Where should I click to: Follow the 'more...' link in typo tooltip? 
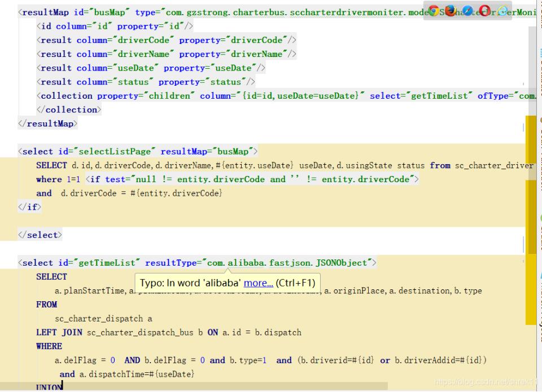click(x=259, y=283)
